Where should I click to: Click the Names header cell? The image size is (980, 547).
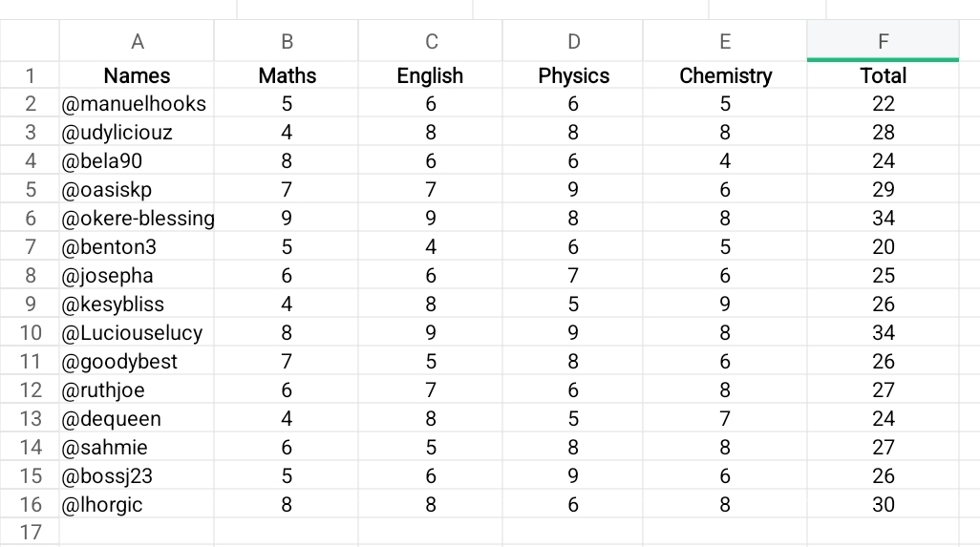tap(137, 75)
